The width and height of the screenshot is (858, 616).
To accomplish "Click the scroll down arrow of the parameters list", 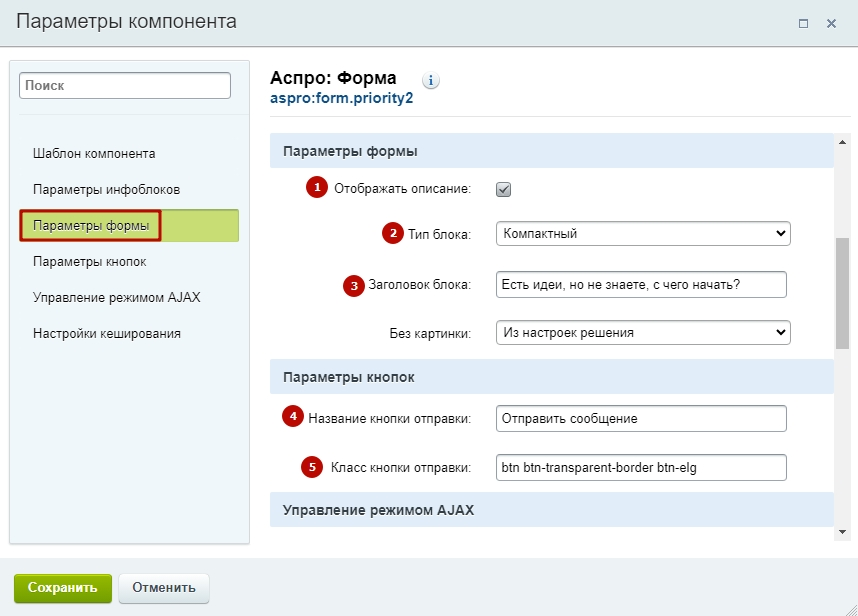I will coord(842,532).
